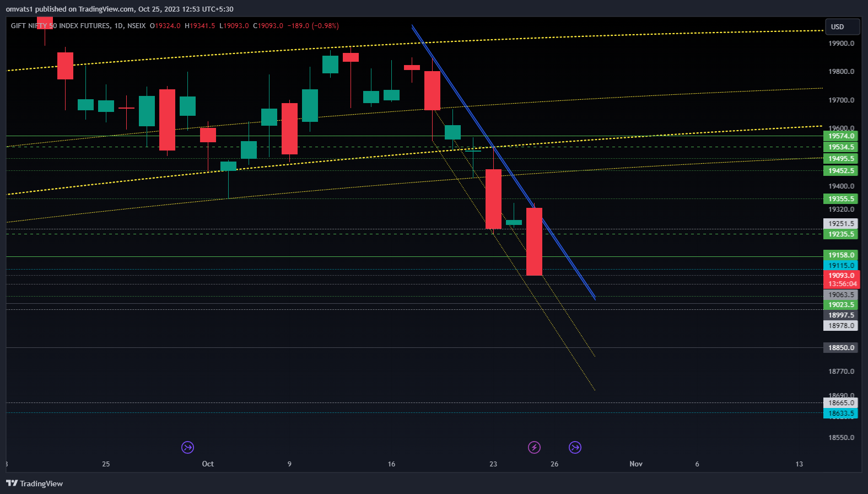Click the 18550.0 price scale value
This screenshot has height=494, width=868.
[841, 438]
